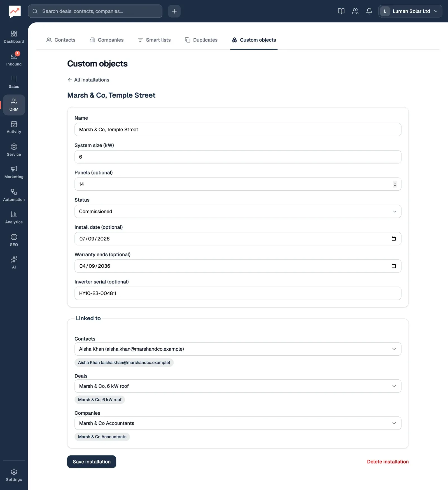Open Automation in sidebar

[14, 195]
